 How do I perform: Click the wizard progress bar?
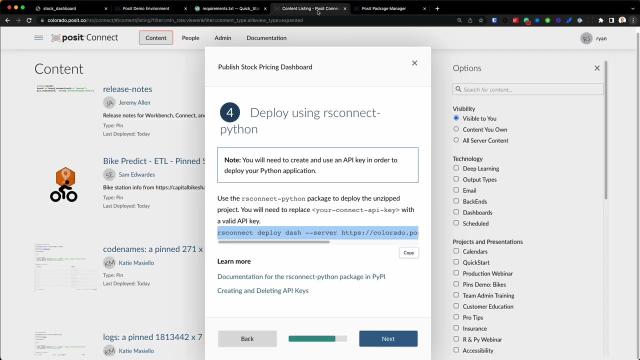[x=318, y=339]
